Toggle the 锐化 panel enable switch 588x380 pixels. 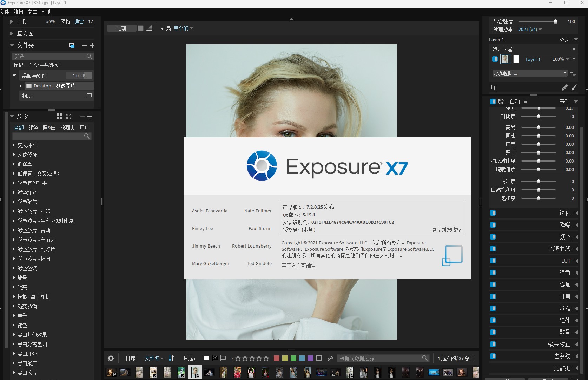coord(493,213)
